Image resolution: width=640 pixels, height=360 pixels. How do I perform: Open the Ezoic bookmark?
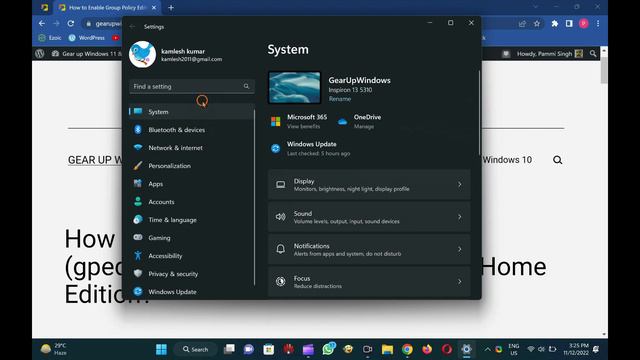(x=50, y=38)
